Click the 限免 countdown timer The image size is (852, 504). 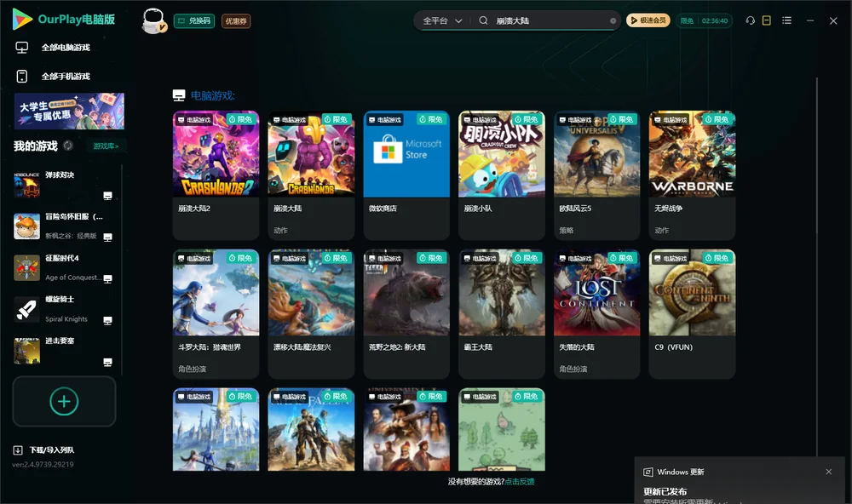coord(704,20)
